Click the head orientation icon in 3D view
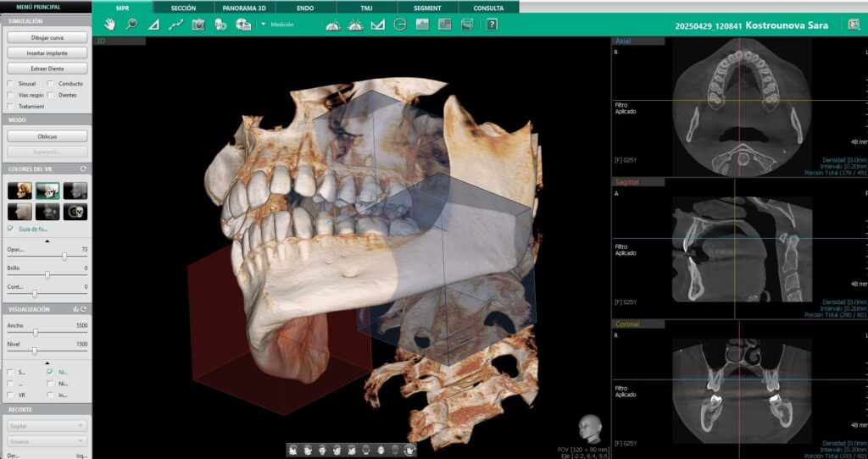Viewport: 868px width, 459px height. (x=586, y=426)
